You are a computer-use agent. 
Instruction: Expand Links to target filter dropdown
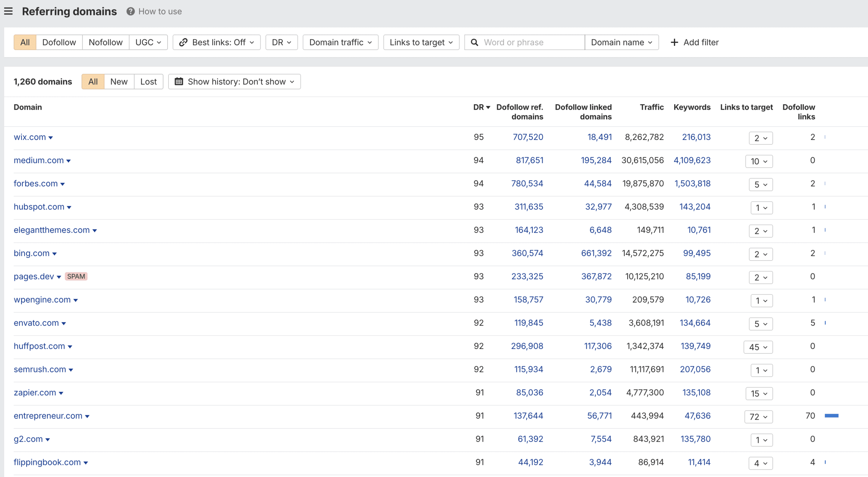coord(421,42)
